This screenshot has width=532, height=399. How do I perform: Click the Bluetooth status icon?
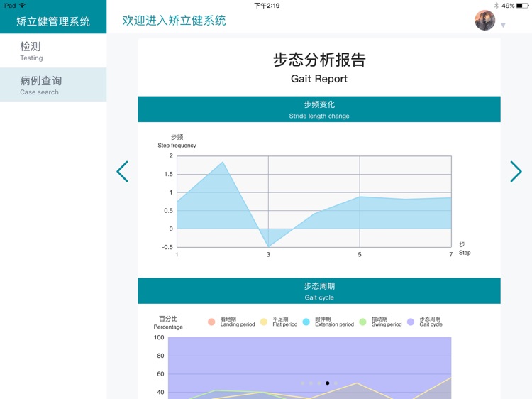coord(496,6)
